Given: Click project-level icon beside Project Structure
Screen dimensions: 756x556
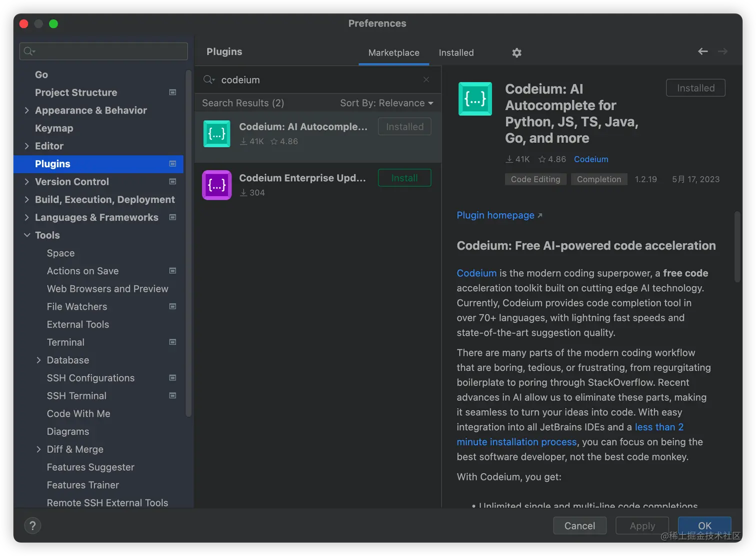Looking at the screenshot, I should 172,92.
